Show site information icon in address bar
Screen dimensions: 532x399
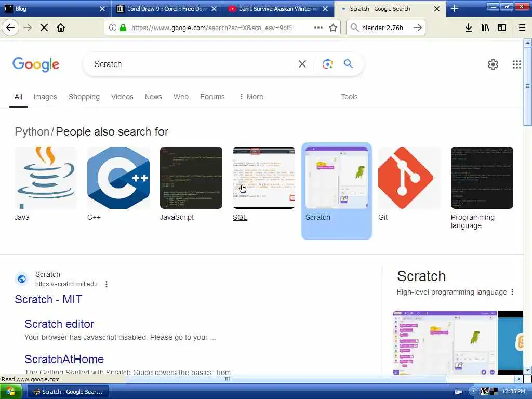pyautogui.click(x=113, y=28)
